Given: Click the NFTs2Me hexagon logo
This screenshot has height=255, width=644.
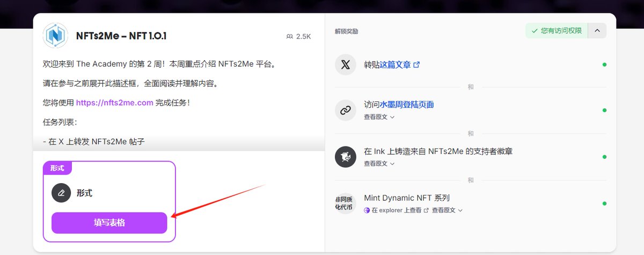Looking at the screenshot, I should (x=55, y=36).
